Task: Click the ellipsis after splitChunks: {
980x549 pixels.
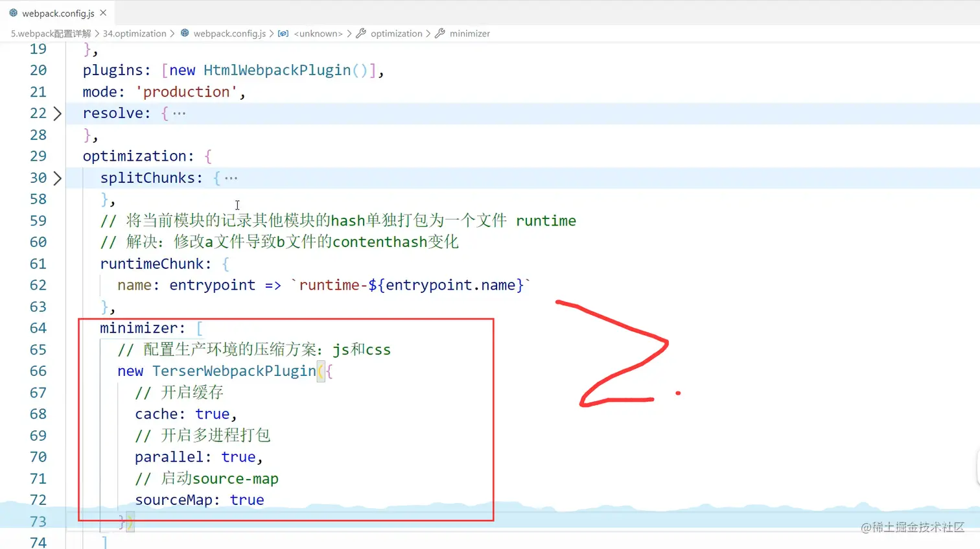Action: pyautogui.click(x=231, y=178)
